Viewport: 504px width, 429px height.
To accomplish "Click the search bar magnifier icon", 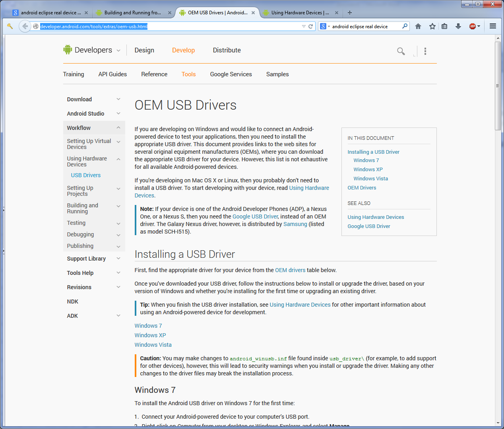I will (x=405, y=26).
